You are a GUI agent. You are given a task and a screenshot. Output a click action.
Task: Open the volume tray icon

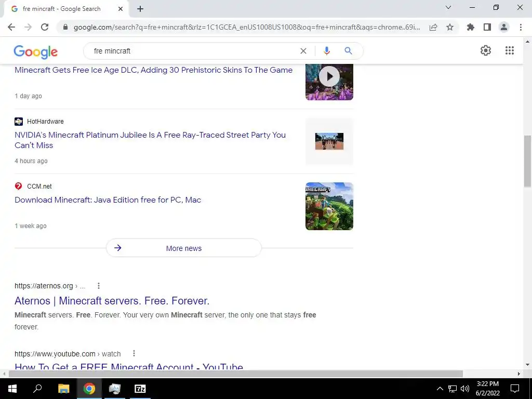[x=465, y=389]
